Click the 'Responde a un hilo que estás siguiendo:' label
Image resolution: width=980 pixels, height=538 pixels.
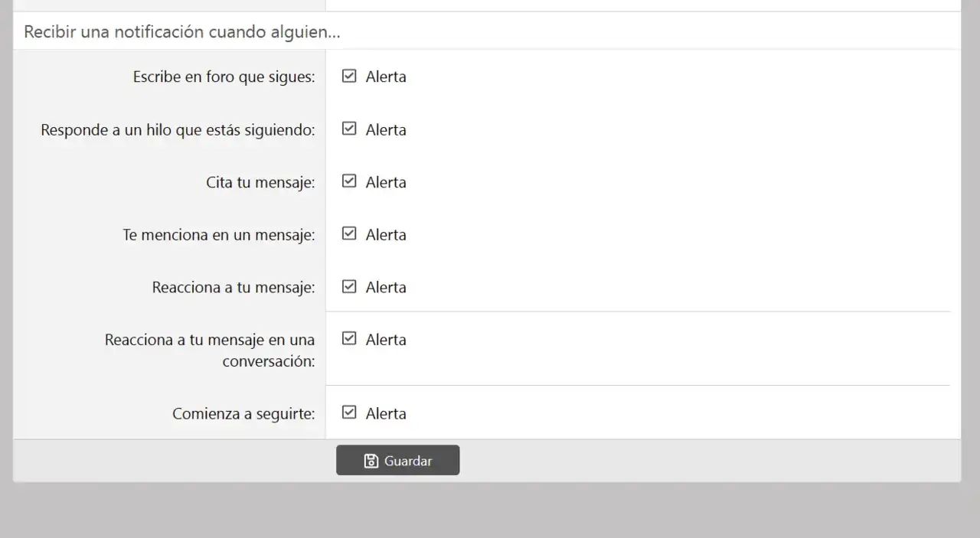coord(178,130)
